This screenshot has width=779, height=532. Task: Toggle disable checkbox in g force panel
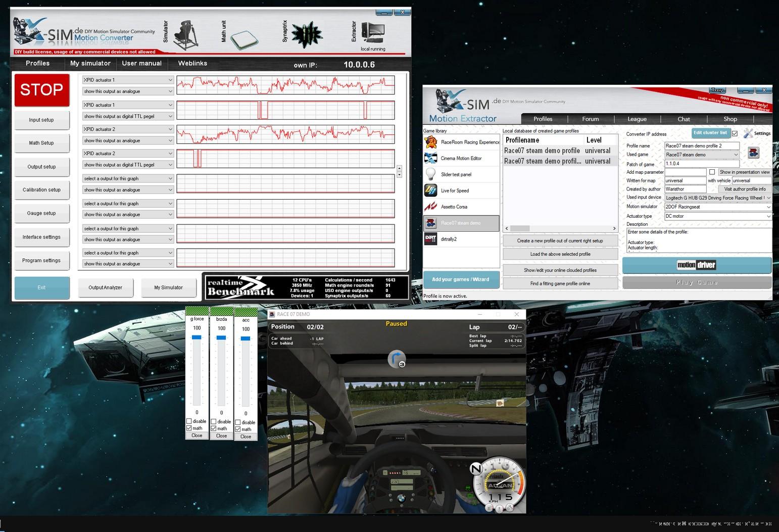(x=189, y=421)
